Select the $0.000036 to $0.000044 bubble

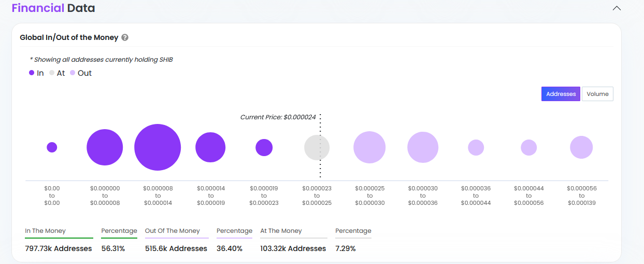pos(476,147)
